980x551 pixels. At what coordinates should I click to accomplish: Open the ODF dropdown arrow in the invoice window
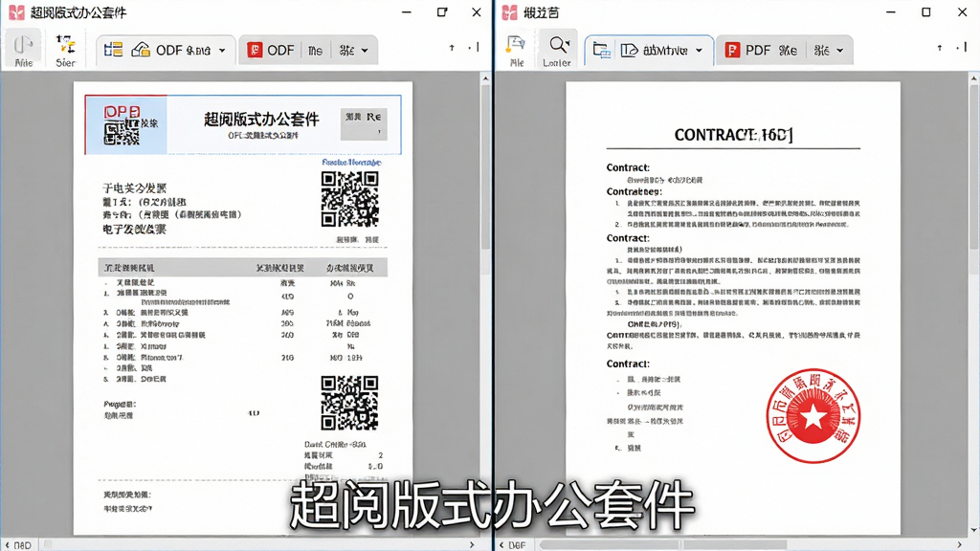(x=222, y=51)
